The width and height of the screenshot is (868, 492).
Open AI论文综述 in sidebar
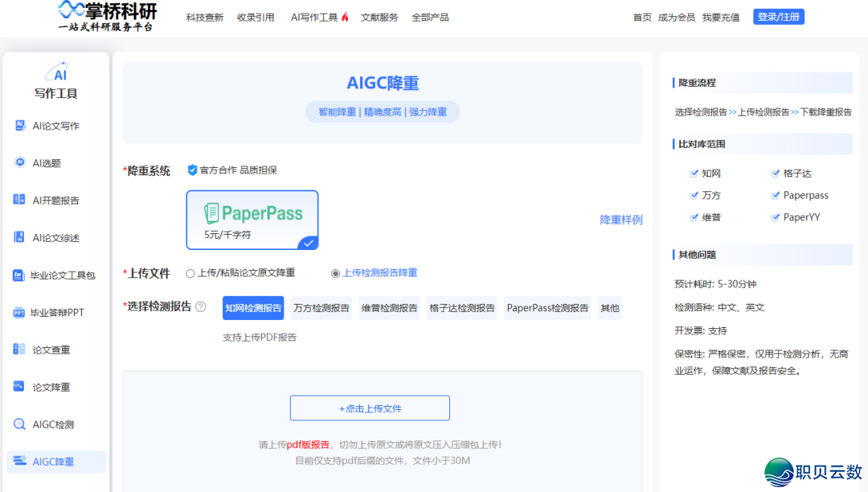[x=55, y=237]
